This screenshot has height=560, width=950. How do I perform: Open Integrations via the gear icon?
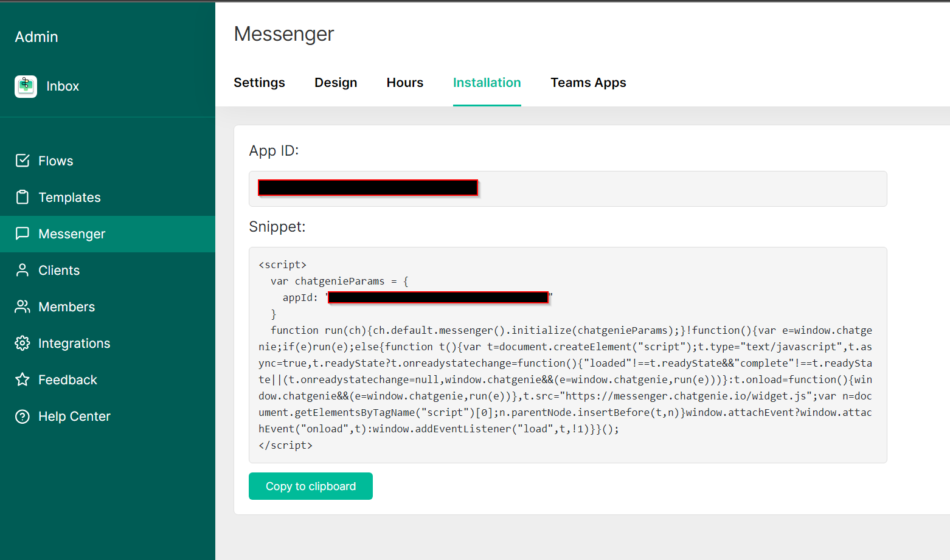tap(22, 343)
